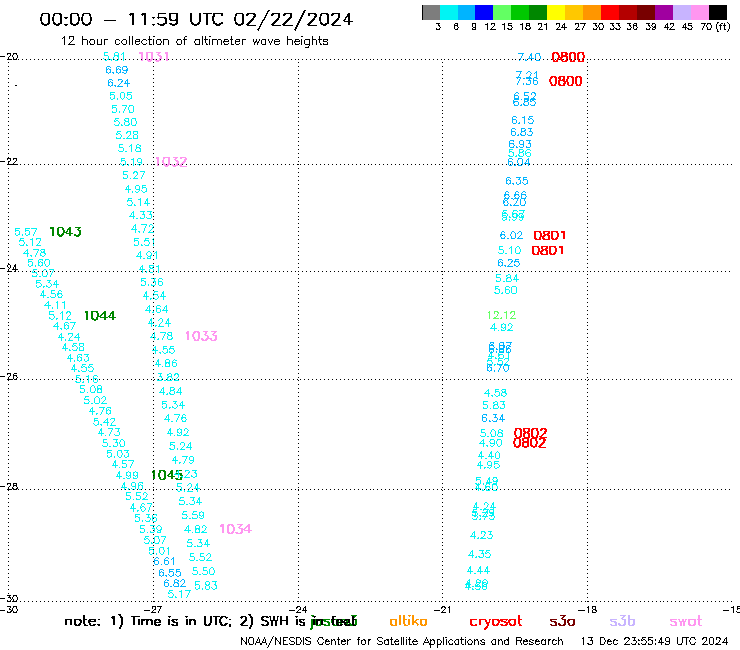Click the 5.81 wave height value

click(x=114, y=57)
